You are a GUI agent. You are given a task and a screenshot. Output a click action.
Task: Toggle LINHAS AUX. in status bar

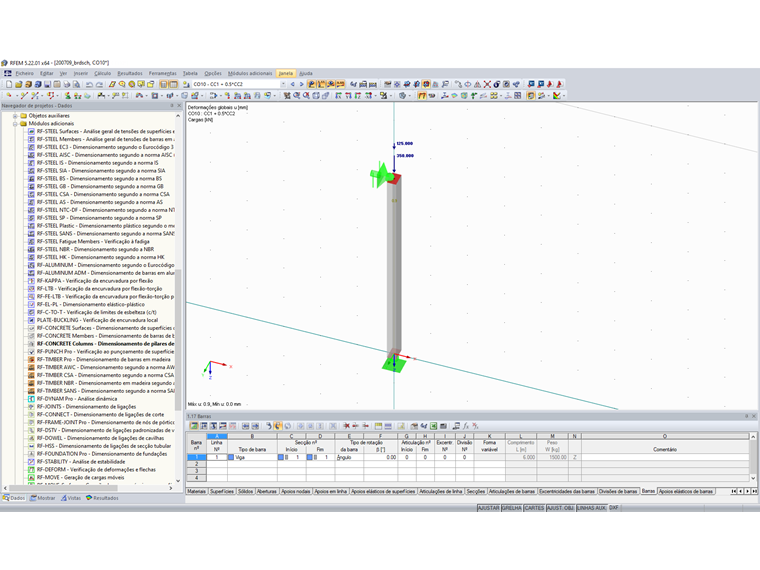coord(591,508)
